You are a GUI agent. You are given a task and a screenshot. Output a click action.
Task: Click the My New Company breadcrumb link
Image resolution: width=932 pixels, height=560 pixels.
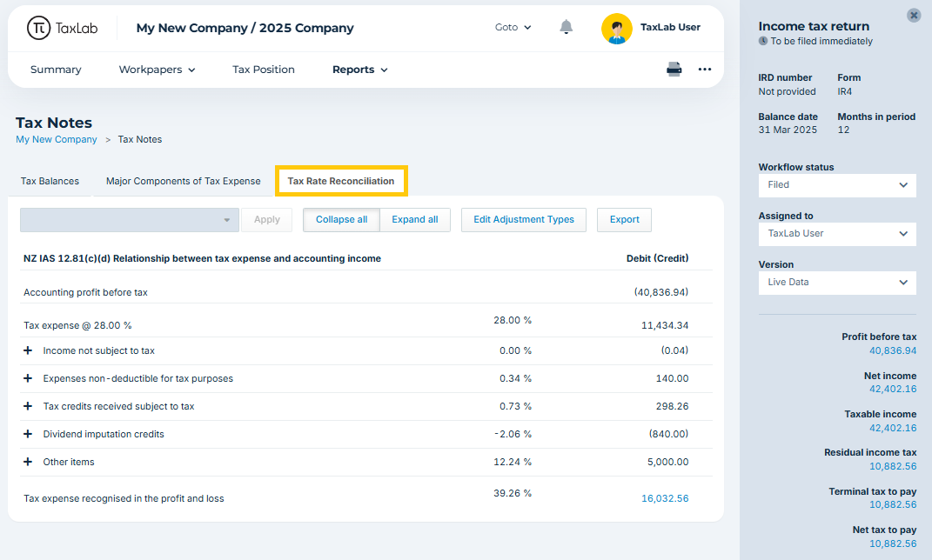tap(57, 139)
